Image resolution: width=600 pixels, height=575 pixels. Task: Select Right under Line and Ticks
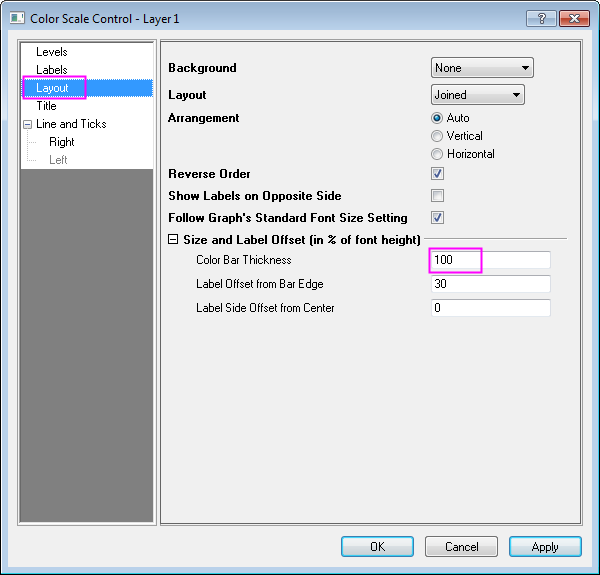click(x=62, y=142)
